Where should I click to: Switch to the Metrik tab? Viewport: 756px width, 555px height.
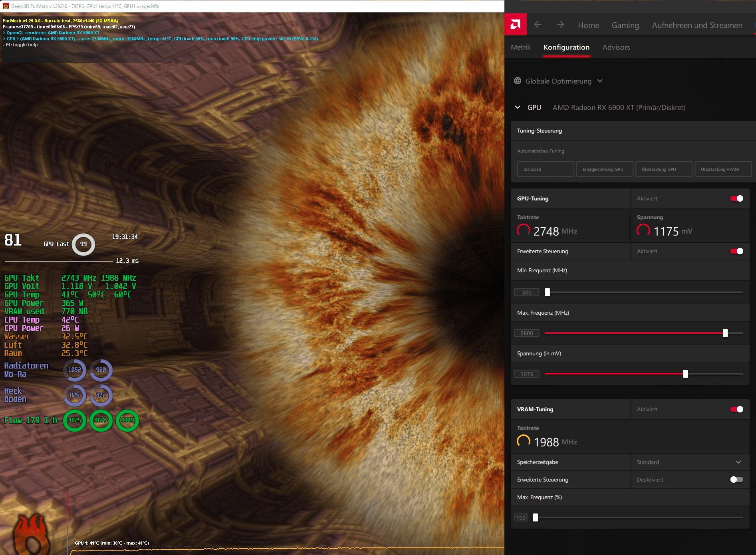click(521, 47)
